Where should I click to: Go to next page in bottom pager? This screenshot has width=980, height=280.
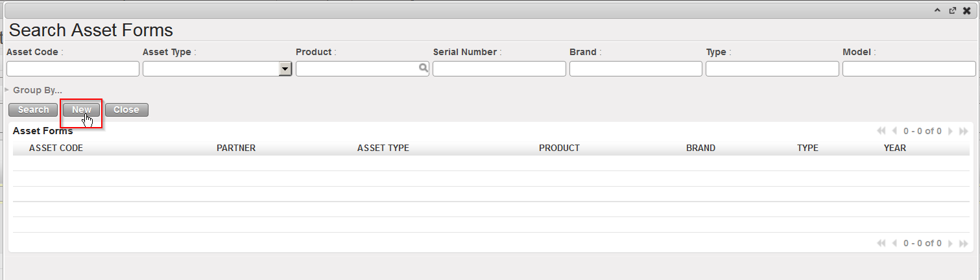click(x=950, y=243)
